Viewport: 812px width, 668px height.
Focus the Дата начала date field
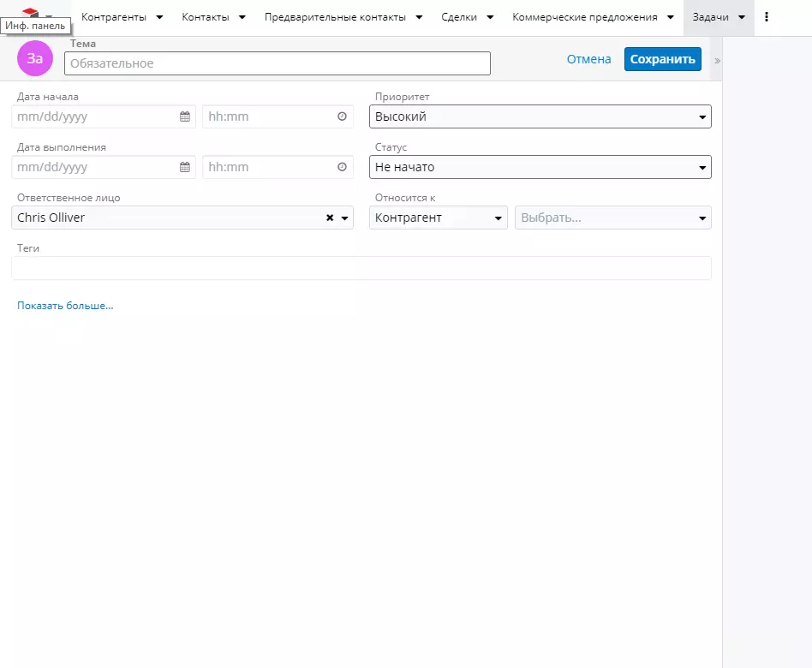[x=104, y=116]
